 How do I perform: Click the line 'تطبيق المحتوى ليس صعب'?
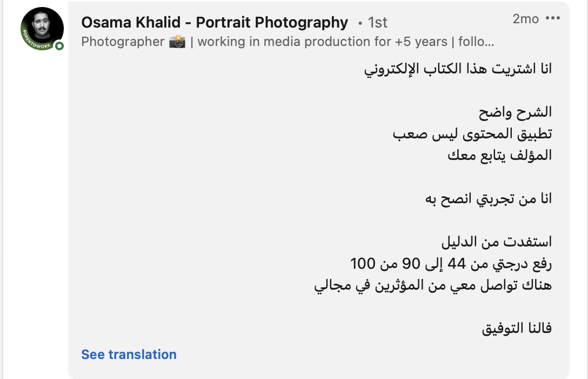tap(472, 134)
